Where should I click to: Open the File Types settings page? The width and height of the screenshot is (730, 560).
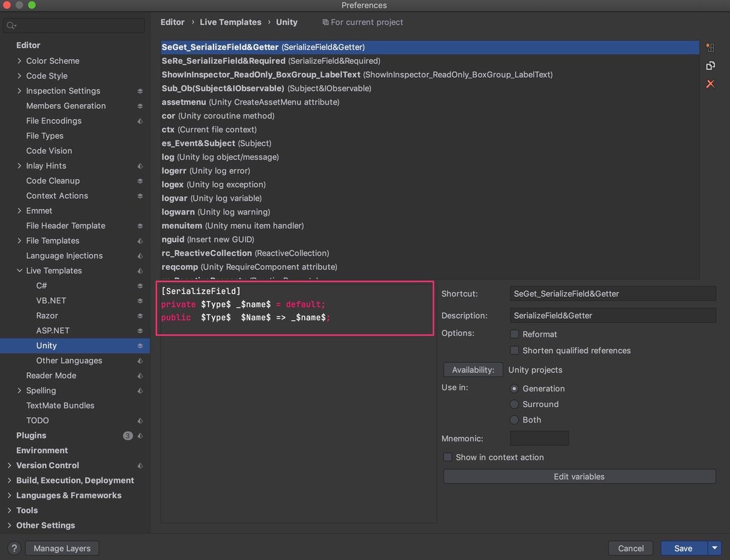(45, 136)
